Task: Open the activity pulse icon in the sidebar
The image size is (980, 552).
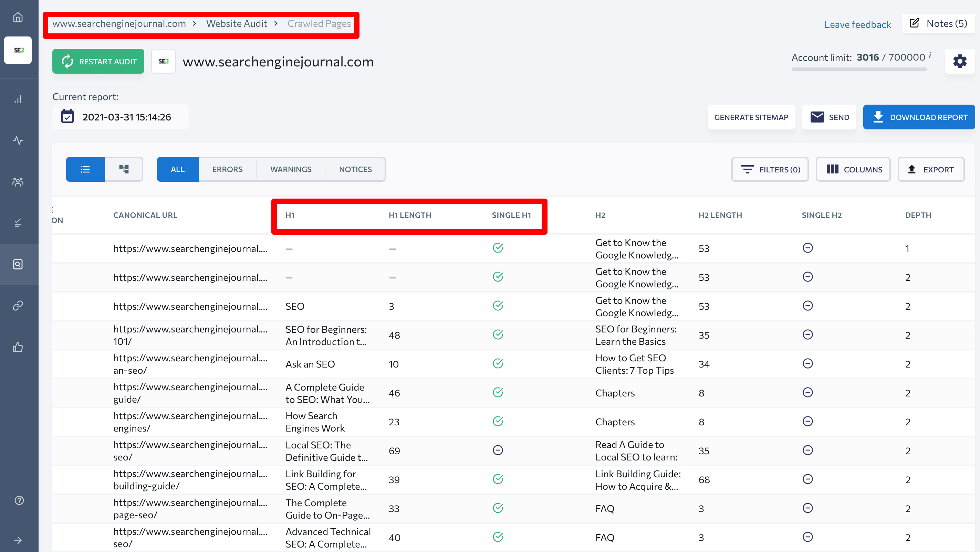Action: pyautogui.click(x=18, y=140)
